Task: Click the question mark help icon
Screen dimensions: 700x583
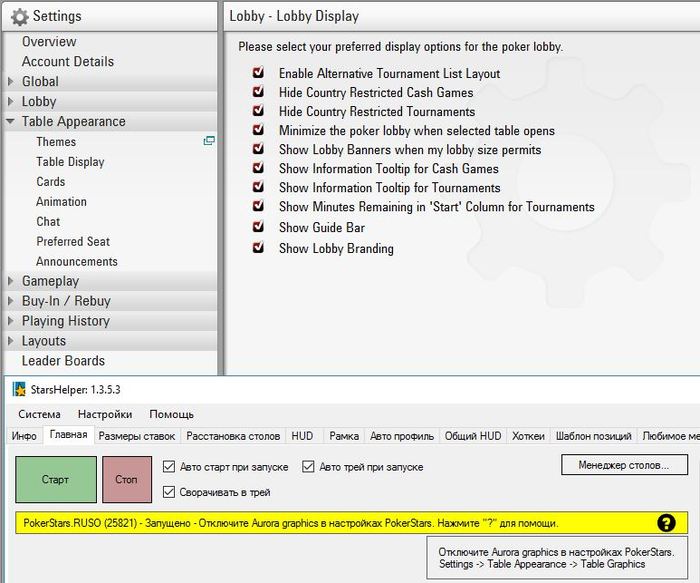Action: 666,523
